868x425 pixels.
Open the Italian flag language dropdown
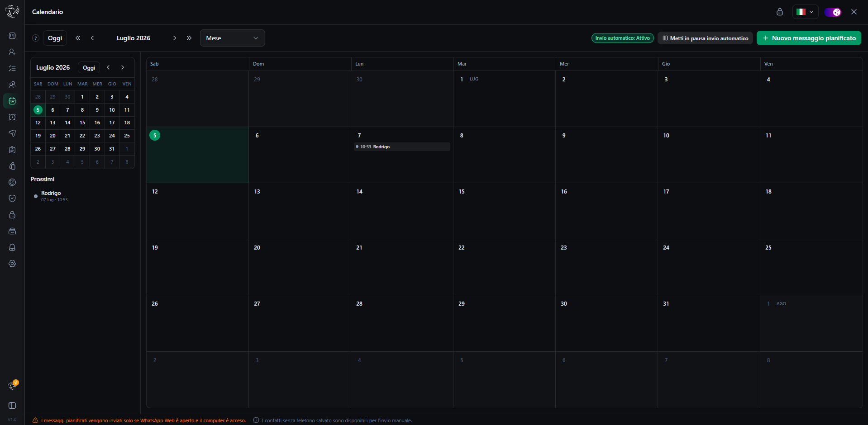click(805, 12)
